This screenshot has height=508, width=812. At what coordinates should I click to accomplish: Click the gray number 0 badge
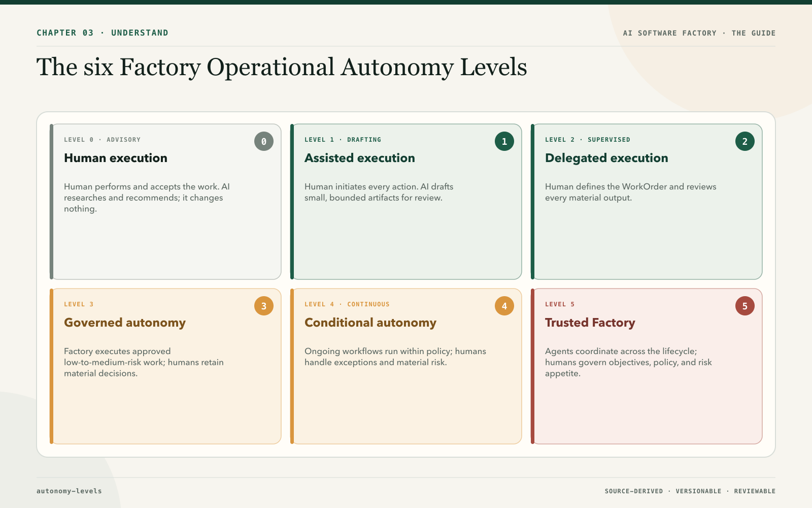[x=264, y=141]
